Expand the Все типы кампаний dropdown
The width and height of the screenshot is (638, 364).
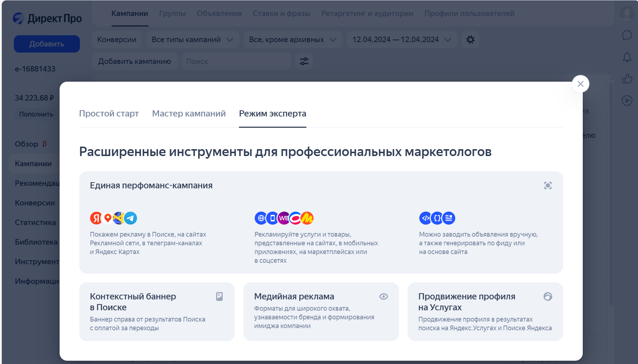tap(193, 40)
